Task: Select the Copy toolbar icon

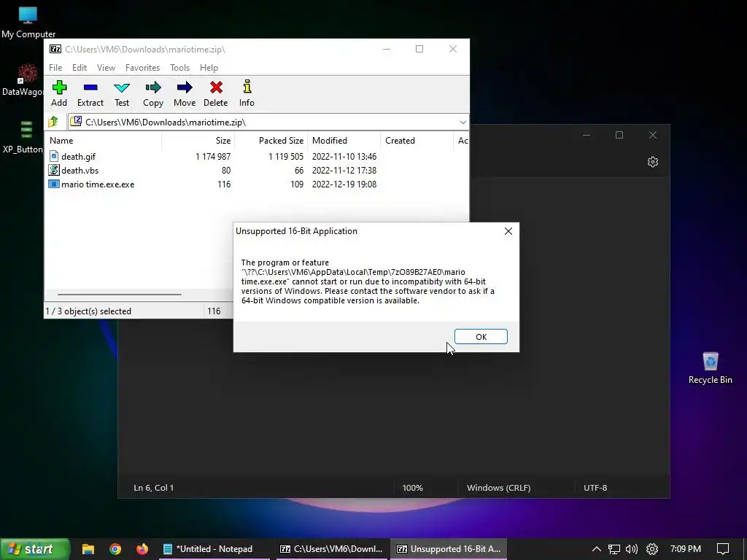Action: coord(153,93)
